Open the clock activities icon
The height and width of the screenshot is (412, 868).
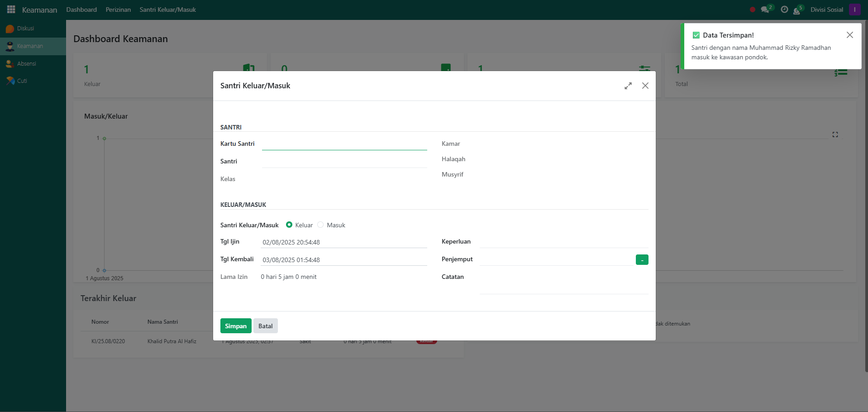784,10
